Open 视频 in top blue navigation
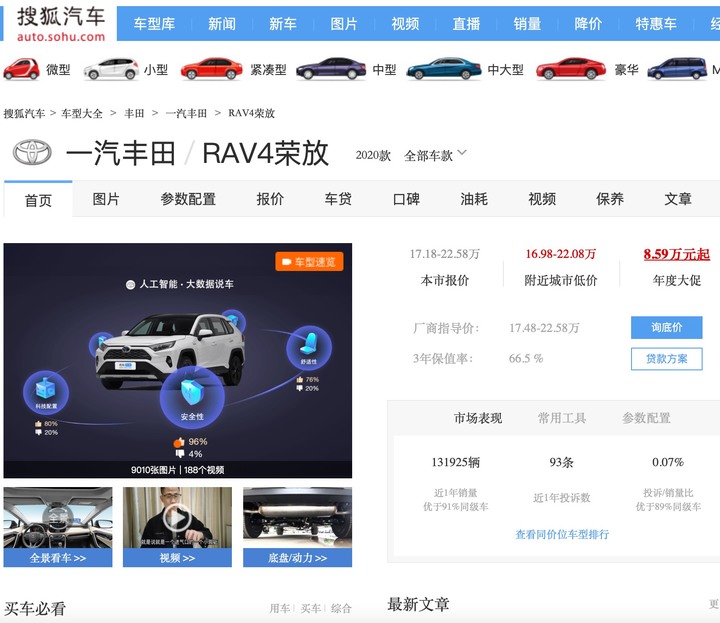The image size is (720, 623). pyautogui.click(x=405, y=24)
